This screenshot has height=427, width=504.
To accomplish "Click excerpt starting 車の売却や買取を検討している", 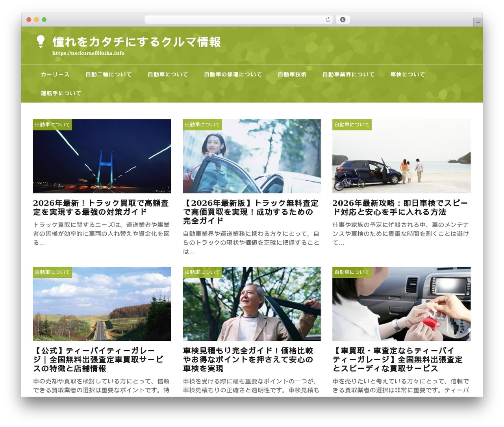I will click(x=102, y=386).
